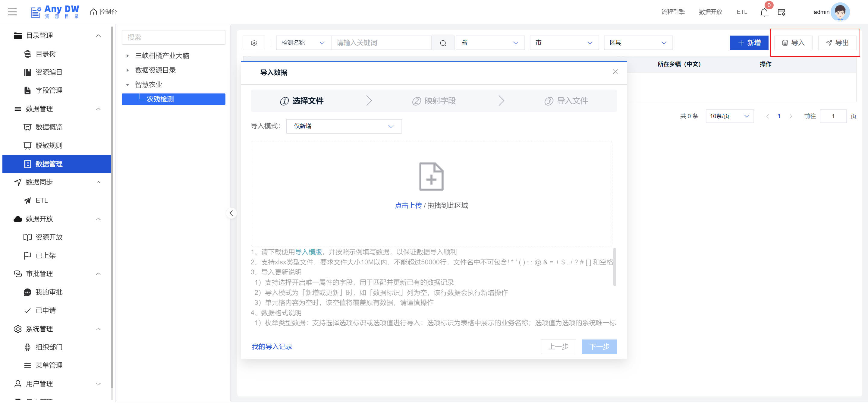Click the 我的导入记录 link
868x407 pixels.
pyautogui.click(x=272, y=346)
